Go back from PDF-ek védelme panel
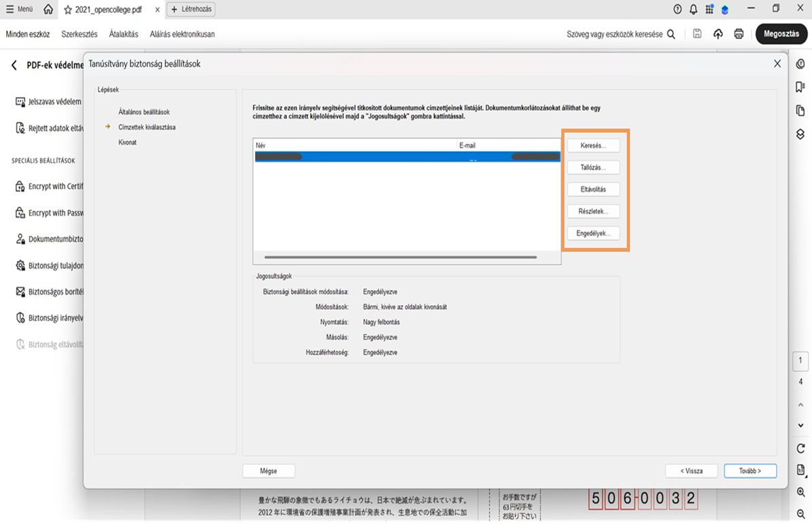812x524 pixels. [14, 65]
